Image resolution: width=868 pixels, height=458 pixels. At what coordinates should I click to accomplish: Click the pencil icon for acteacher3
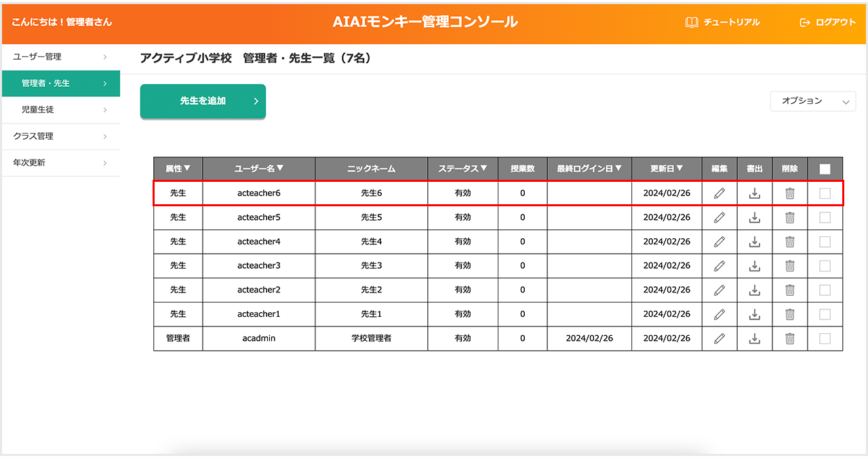tap(719, 266)
